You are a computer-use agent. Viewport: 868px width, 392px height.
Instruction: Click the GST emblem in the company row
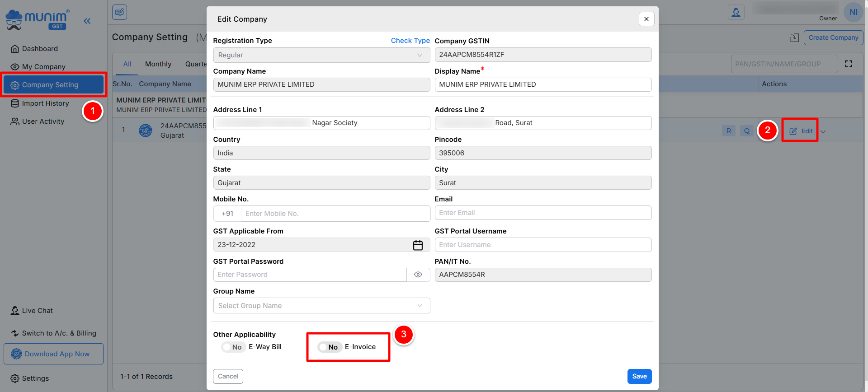pyautogui.click(x=146, y=131)
